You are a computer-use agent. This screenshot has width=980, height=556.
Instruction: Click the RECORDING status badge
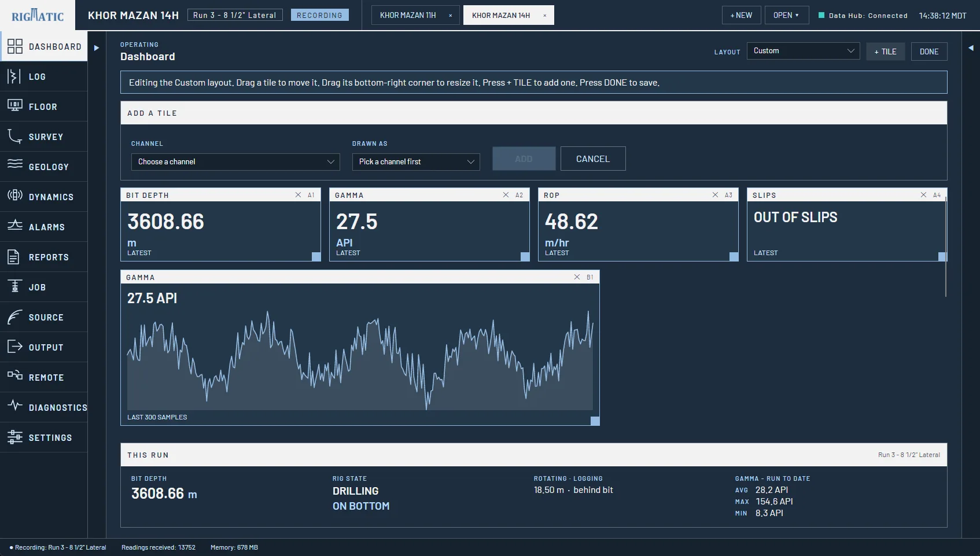point(320,15)
